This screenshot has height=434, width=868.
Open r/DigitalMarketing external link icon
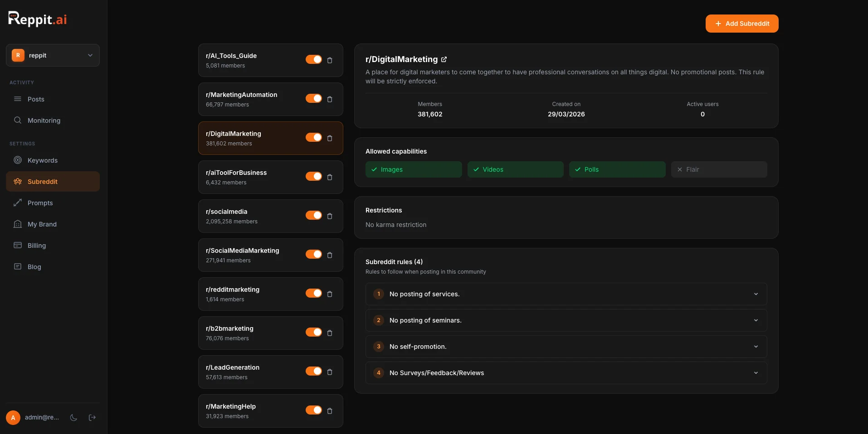click(x=444, y=59)
